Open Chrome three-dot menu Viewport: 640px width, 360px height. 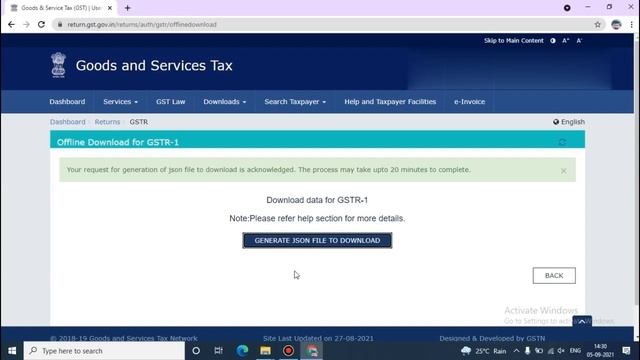click(631, 24)
